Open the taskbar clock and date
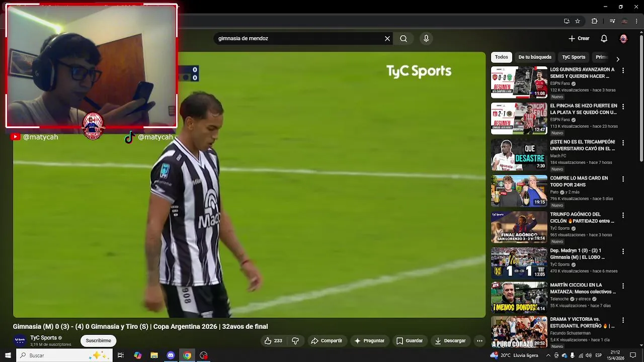644x362 pixels. tap(615, 355)
